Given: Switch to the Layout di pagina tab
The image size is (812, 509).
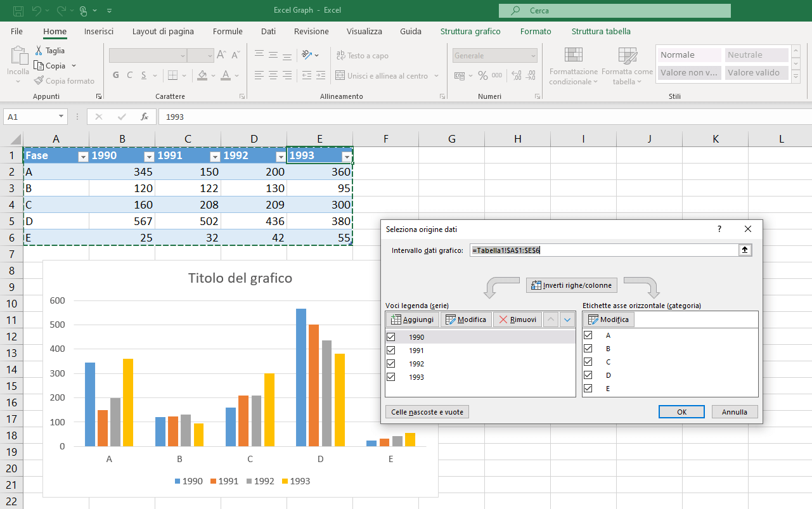Looking at the screenshot, I should coord(163,31).
